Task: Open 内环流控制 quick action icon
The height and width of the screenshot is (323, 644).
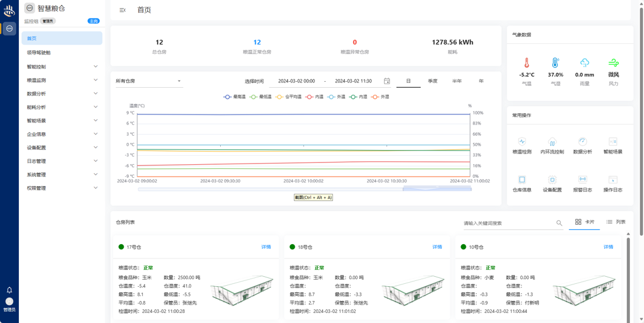Action: click(552, 142)
